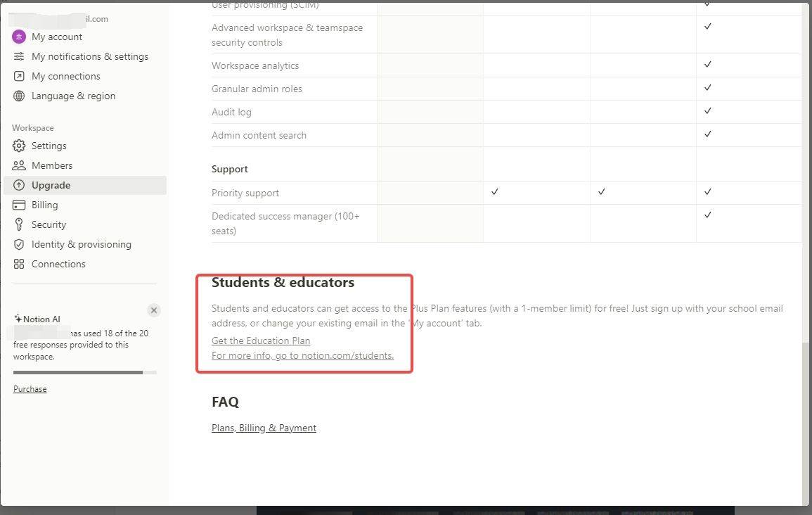Image resolution: width=812 pixels, height=515 pixels.
Task: Open My notifications & settings
Action: (x=89, y=56)
